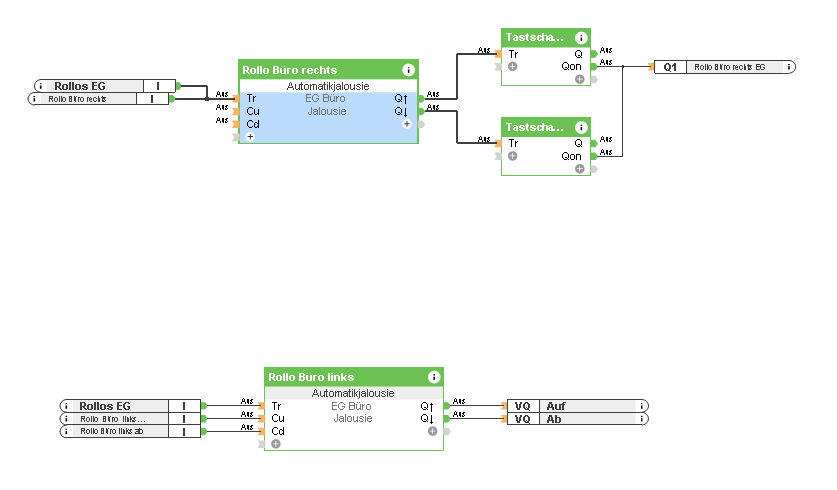Click info icon of Tastschalter block fed by Q↑

coord(581,37)
